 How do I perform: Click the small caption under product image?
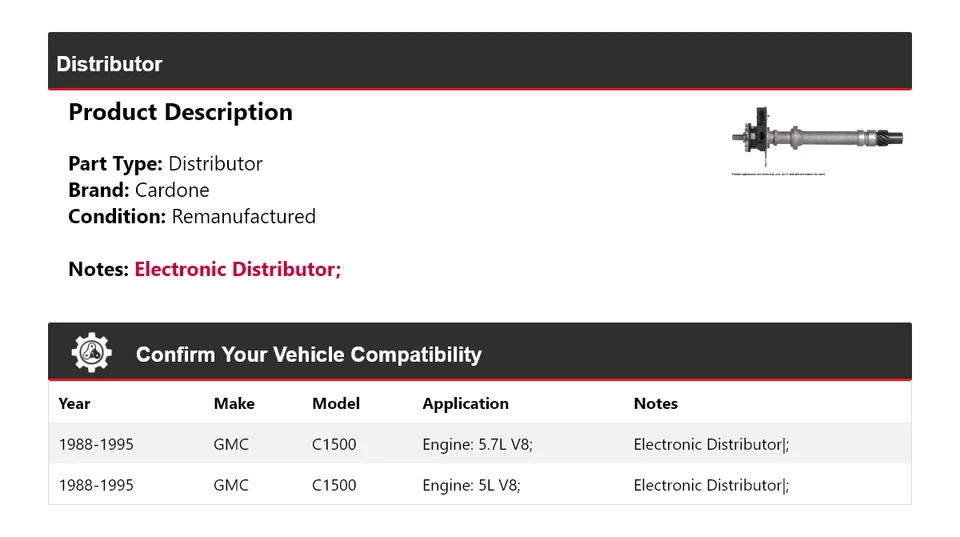point(778,174)
